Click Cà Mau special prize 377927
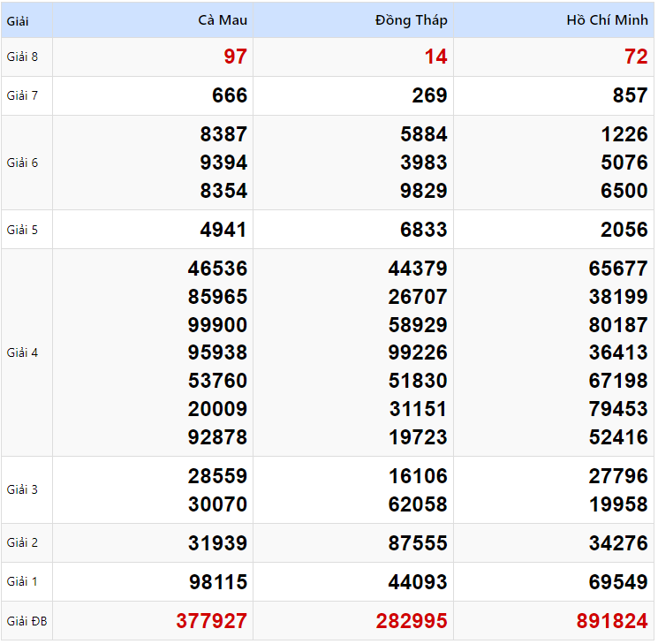The width and height of the screenshot is (658, 644). (x=212, y=621)
